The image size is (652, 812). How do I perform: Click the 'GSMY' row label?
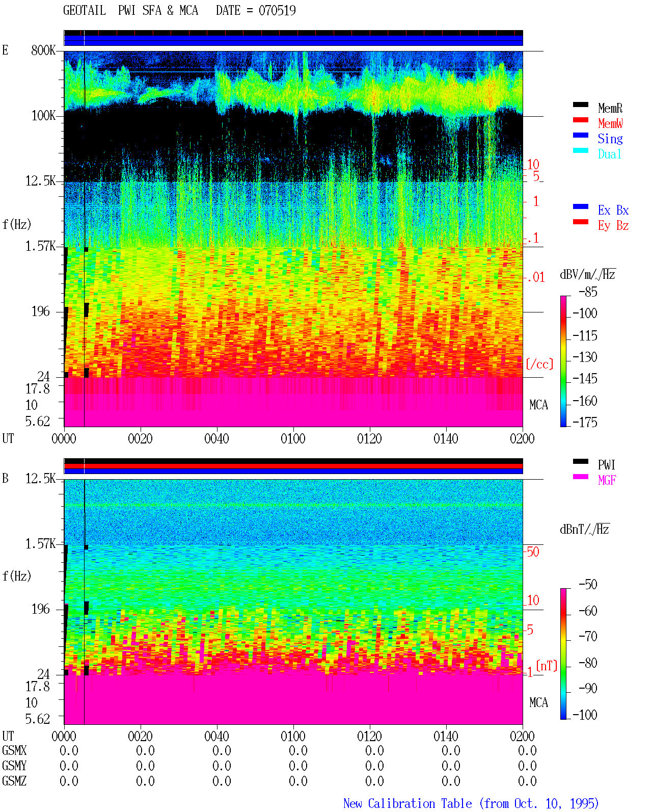pyautogui.click(x=14, y=766)
